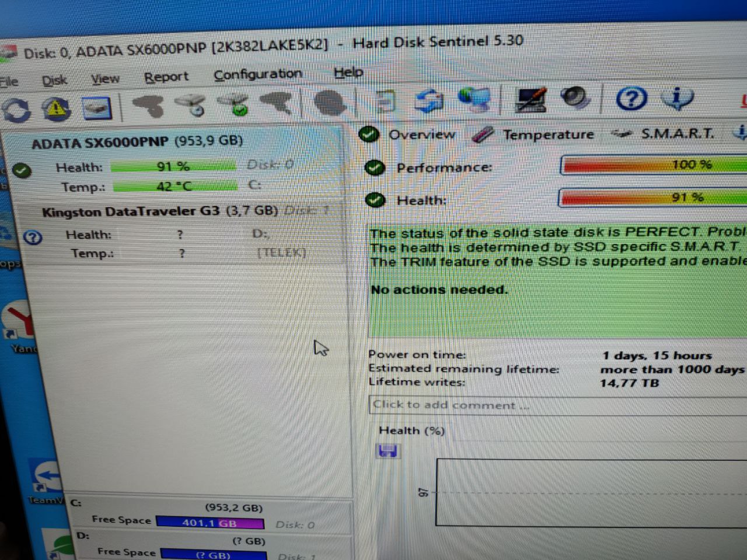
Task: Click the hard disk drive toolbar icon
Action: (x=96, y=108)
